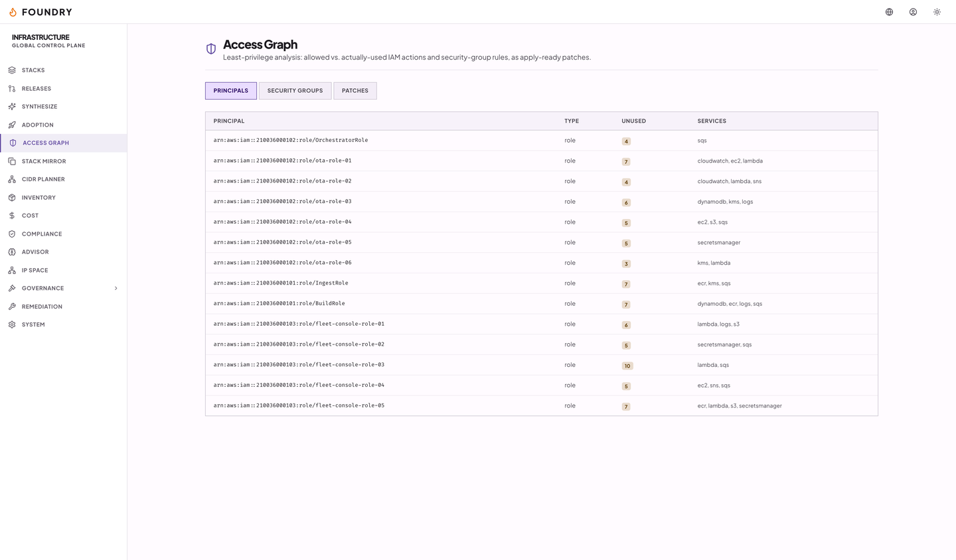Screen dimensions: 956x560
Task: Open the Patches tab
Action: pyautogui.click(x=355, y=91)
